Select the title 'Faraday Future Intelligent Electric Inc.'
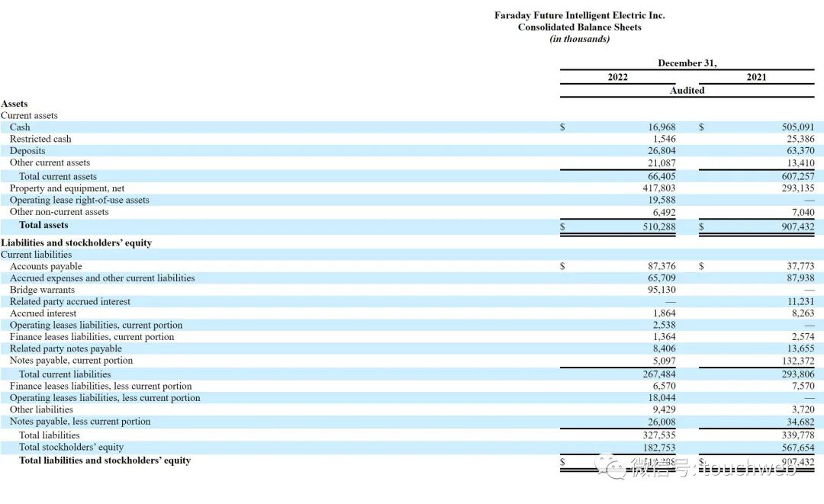Image resolution: width=824 pixels, height=504 pixels. click(x=579, y=15)
